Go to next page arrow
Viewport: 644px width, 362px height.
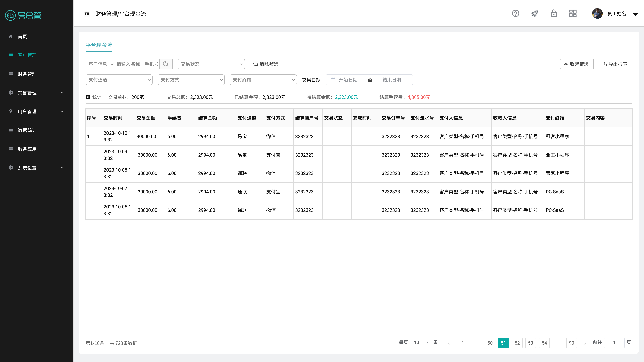(585, 343)
